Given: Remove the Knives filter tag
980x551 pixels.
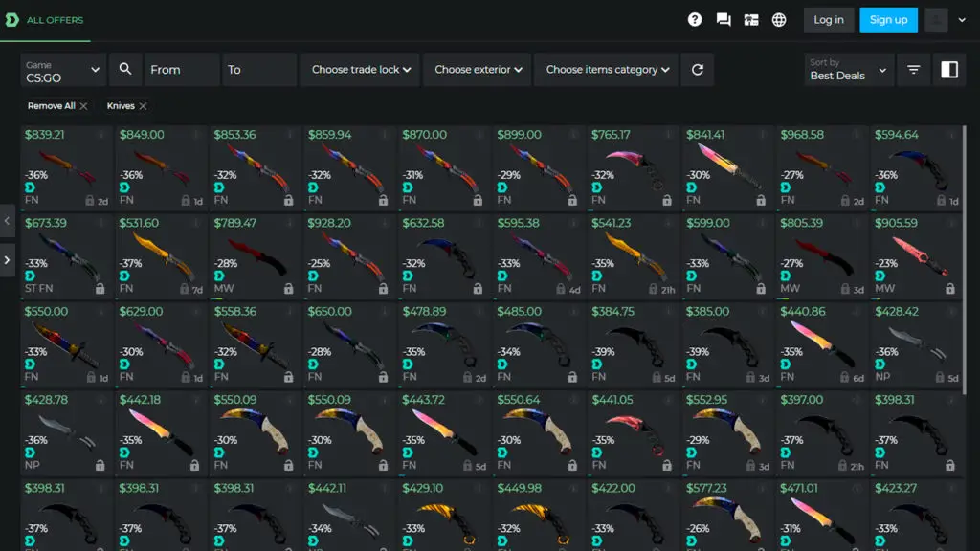Looking at the screenshot, I should (x=144, y=106).
